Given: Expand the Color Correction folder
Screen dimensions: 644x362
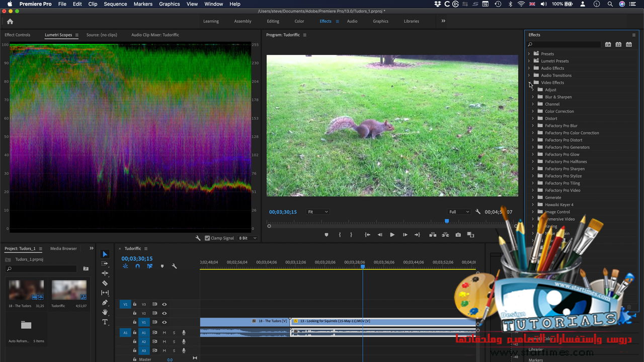Looking at the screenshot, I should tap(533, 111).
